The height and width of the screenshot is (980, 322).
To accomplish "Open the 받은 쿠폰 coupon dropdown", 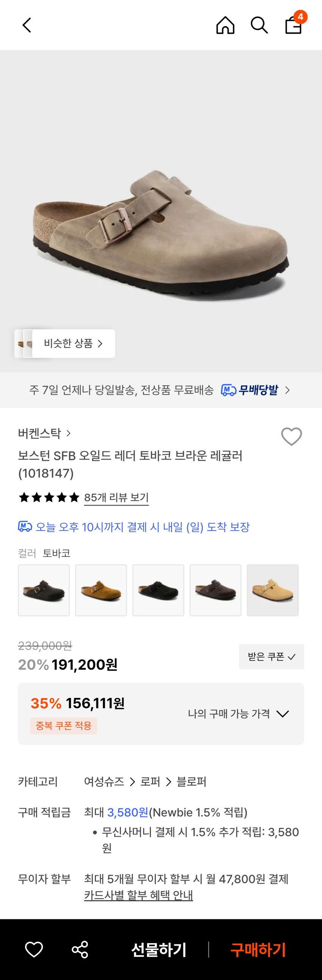I will (x=272, y=657).
